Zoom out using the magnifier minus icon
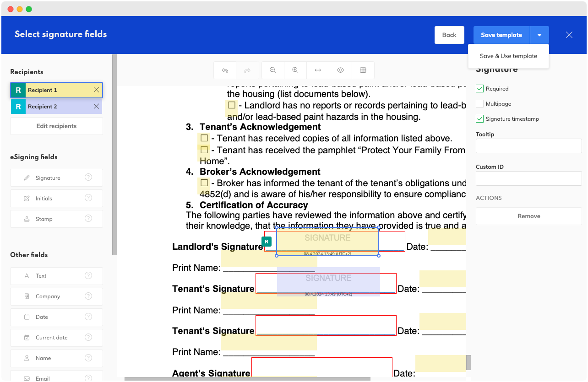The width and height of the screenshot is (588, 382). point(272,70)
